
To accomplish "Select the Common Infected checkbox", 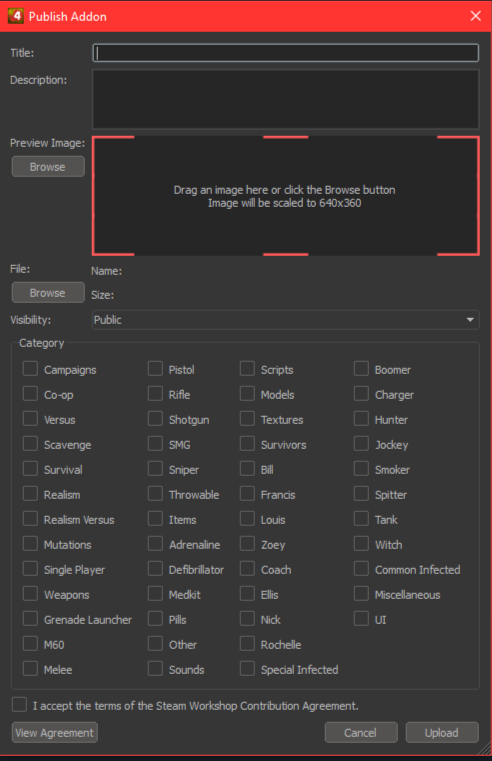I will pos(361,569).
